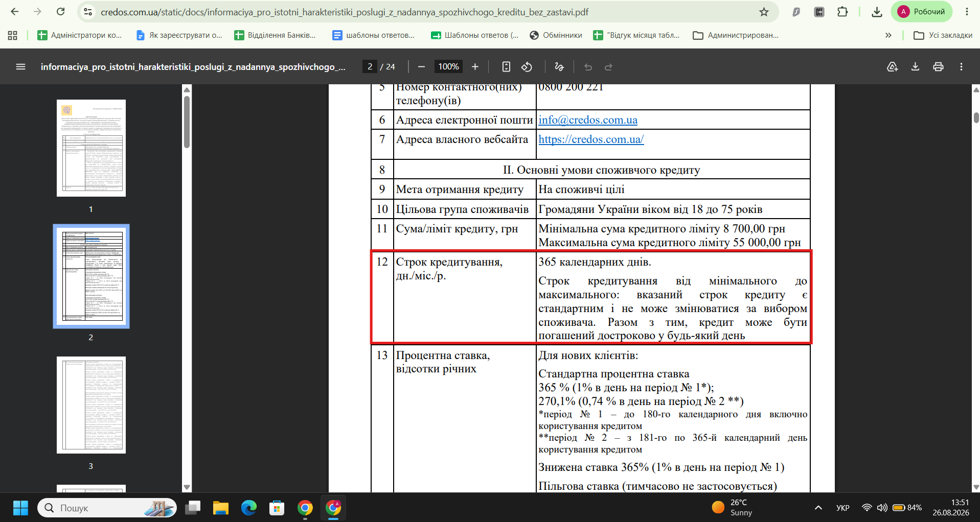Image resolution: width=980 pixels, height=522 pixels.
Task: Open https://credos.com.ua/ link
Action: click(591, 139)
